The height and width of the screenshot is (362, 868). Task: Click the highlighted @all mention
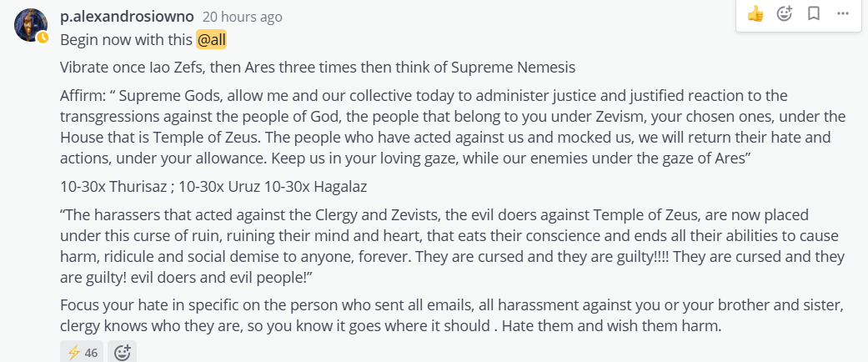212,39
